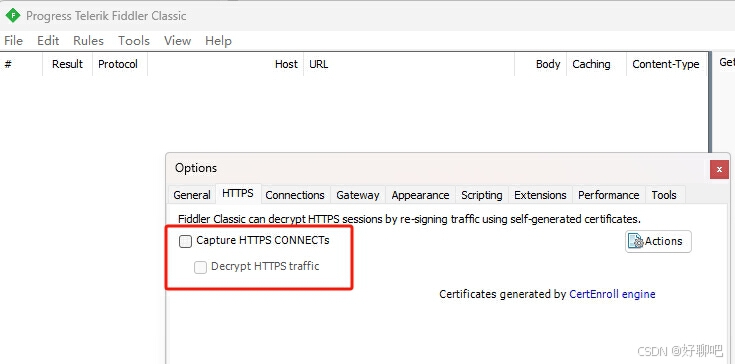735x364 pixels.
Task: Enable Capture HTTPS CONNECTs checkbox
Action: point(186,242)
